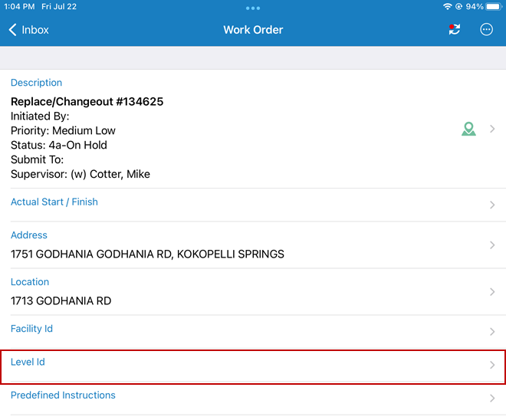Tap the battery status icon
The height and width of the screenshot is (420, 506).
[x=494, y=6]
